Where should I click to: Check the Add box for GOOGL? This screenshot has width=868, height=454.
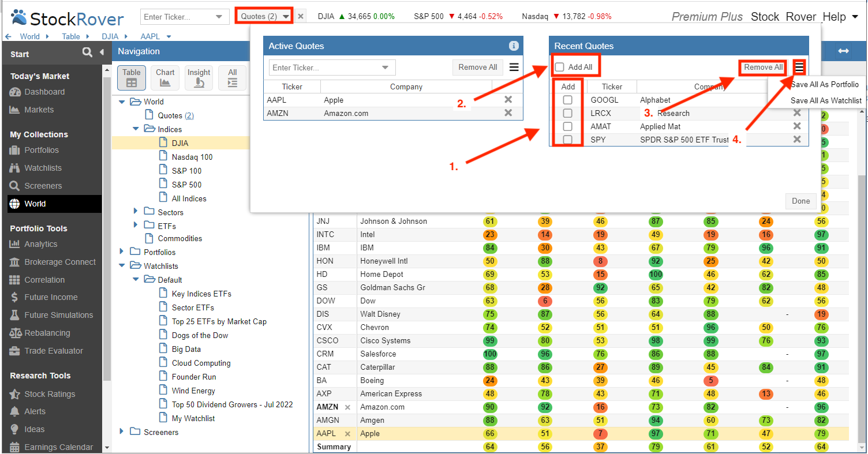[x=568, y=100]
